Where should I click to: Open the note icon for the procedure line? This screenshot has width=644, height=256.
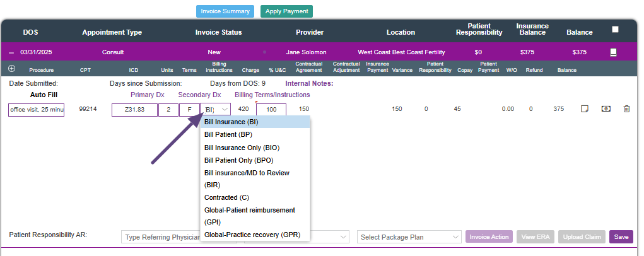click(585, 109)
